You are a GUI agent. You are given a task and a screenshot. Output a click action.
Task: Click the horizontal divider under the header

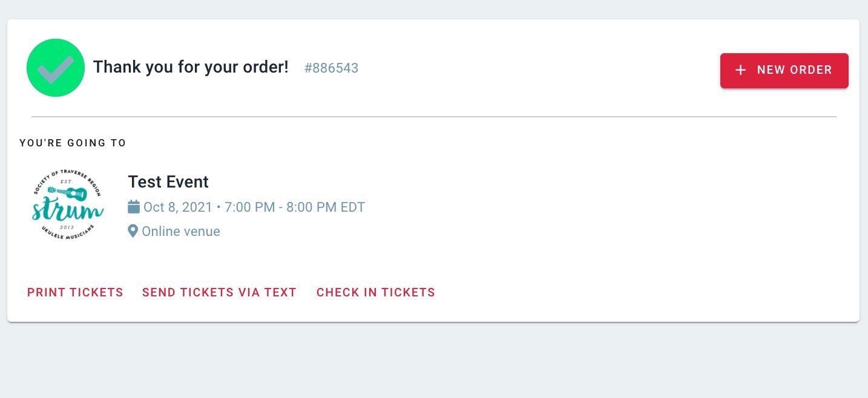pyautogui.click(x=434, y=116)
